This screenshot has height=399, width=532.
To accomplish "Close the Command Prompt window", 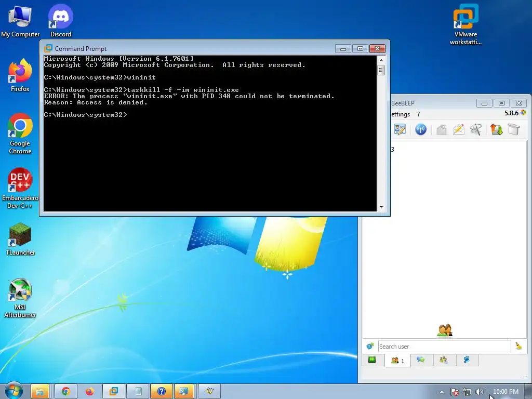I will (377, 49).
